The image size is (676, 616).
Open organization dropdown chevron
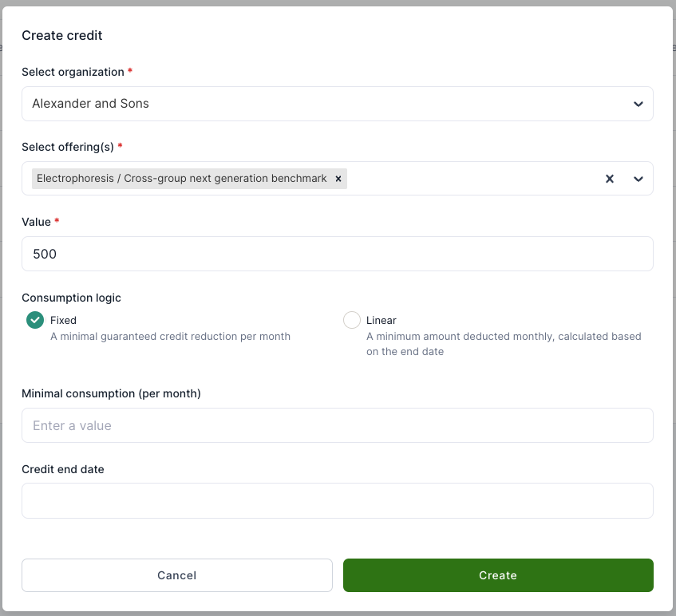pyautogui.click(x=638, y=104)
